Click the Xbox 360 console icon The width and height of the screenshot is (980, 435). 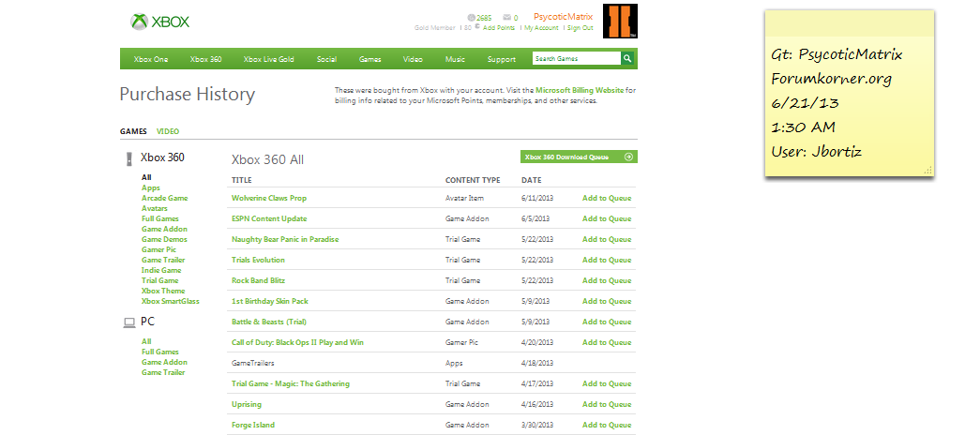(129, 158)
